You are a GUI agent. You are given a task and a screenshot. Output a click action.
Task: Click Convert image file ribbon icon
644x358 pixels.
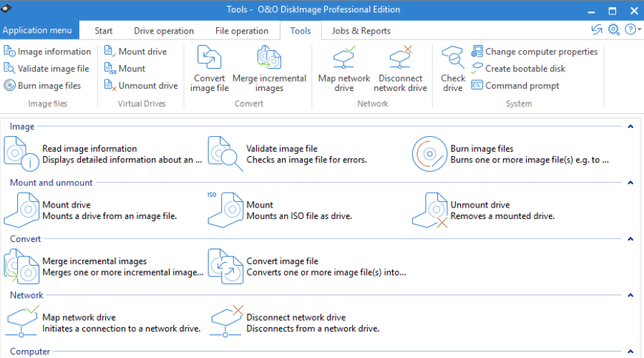coord(209,57)
